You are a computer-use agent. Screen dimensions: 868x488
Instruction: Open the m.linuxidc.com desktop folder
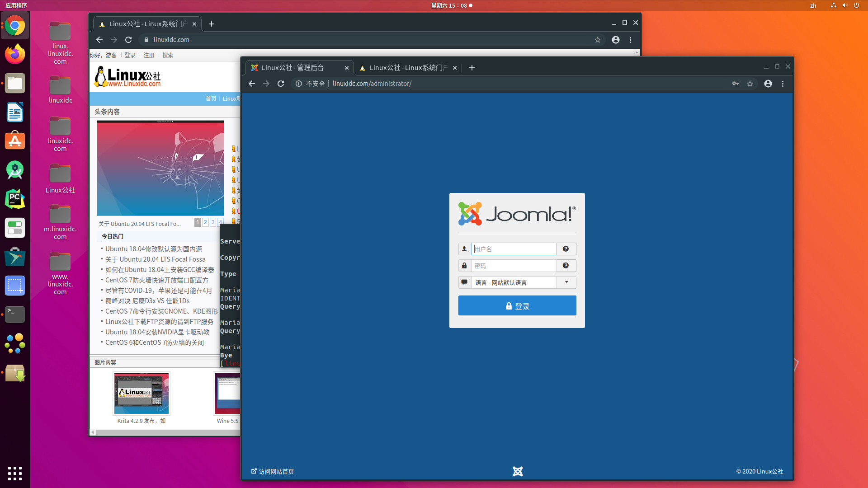pyautogui.click(x=60, y=222)
